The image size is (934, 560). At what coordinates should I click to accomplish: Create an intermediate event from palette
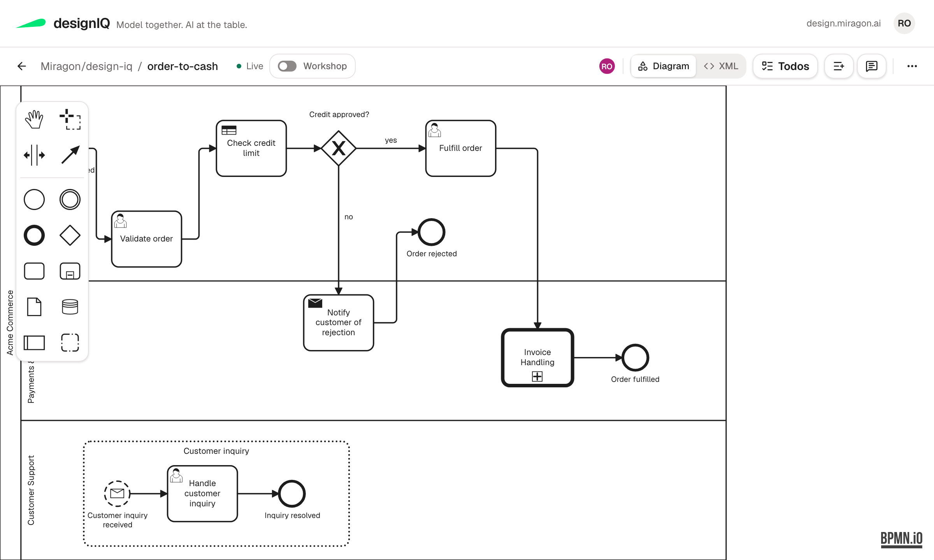[x=70, y=199]
